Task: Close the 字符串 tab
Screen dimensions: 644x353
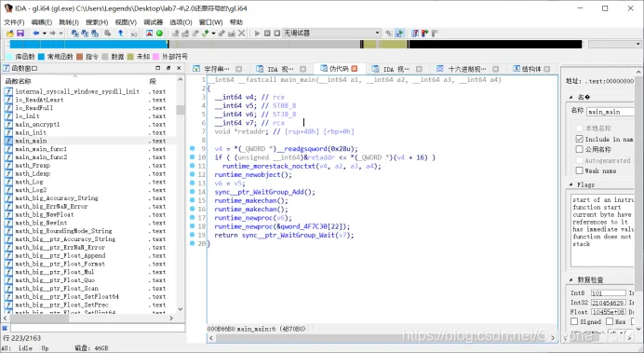Action: click(238, 69)
